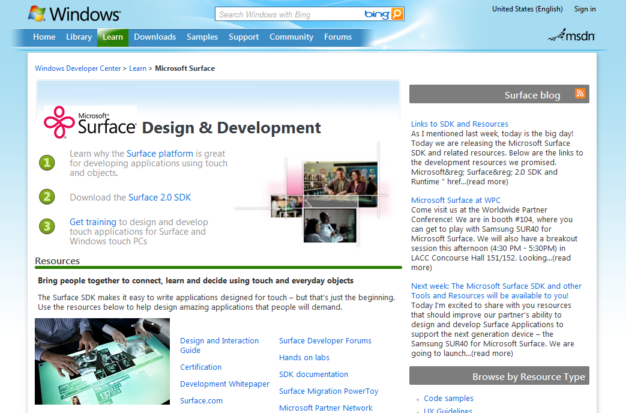Open the Surface platform link
The width and height of the screenshot is (626, 413).
click(x=160, y=153)
